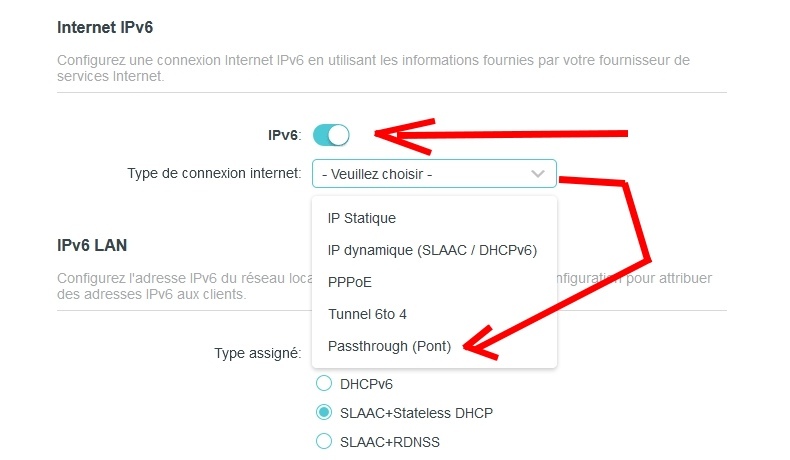
Task: Click the "Type assigné:" label
Action: pos(257,352)
